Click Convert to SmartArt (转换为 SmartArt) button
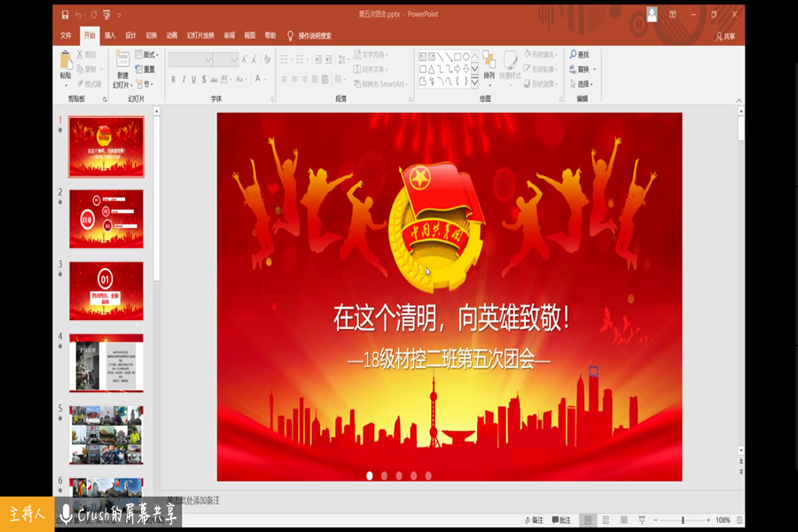The width and height of the screenshot is (798, 532). 381,84
